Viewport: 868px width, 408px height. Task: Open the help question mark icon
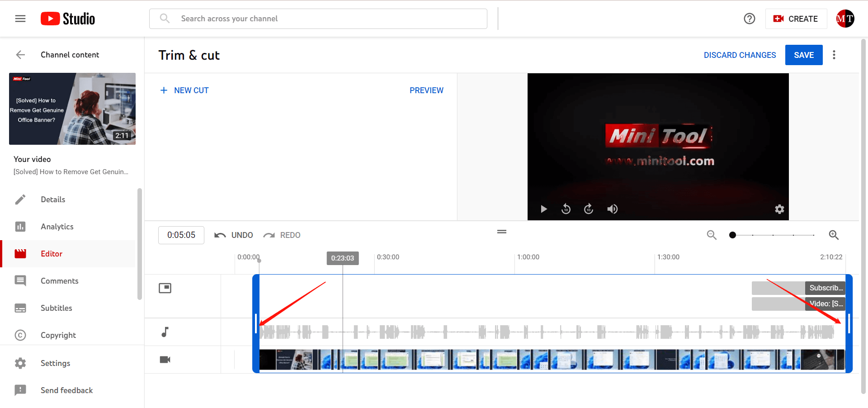[x=749, y=19]
